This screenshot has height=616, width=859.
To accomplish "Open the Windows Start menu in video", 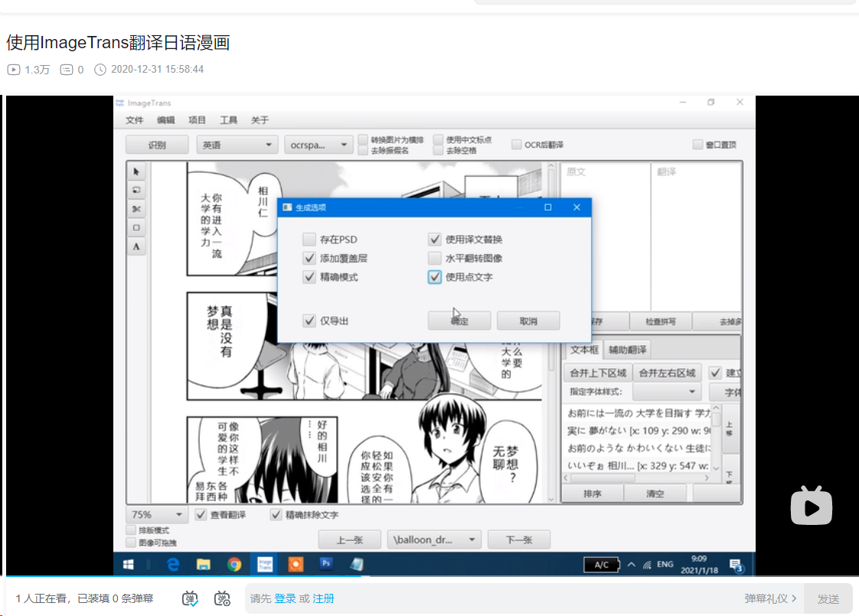I will pyautogui.click(x=129, y=565).
